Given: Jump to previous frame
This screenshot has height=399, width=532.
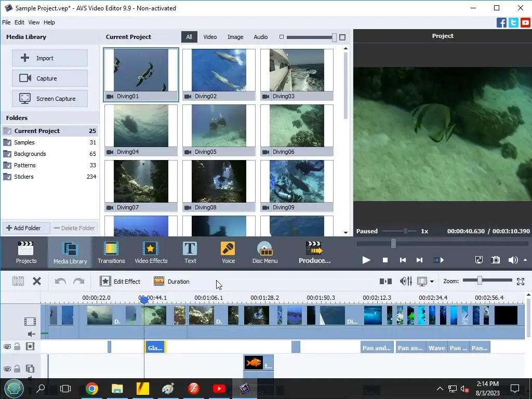Looking at the screenshot, I should [403, 260].
